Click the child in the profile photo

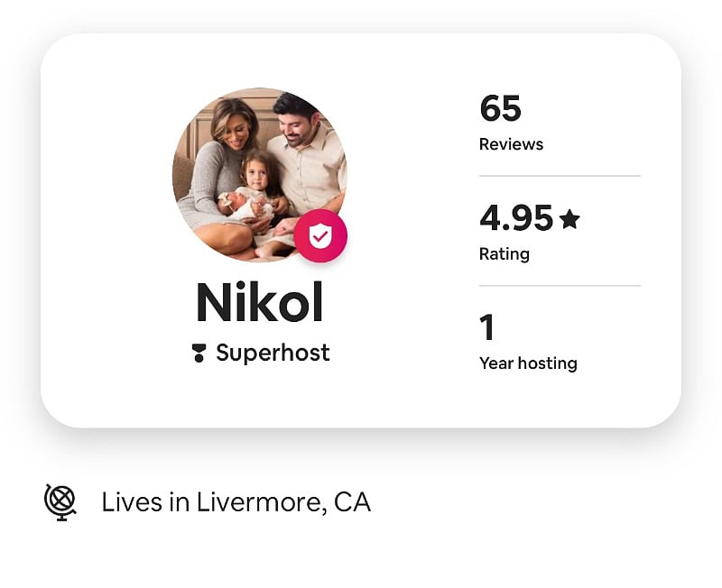coord(259,184)
